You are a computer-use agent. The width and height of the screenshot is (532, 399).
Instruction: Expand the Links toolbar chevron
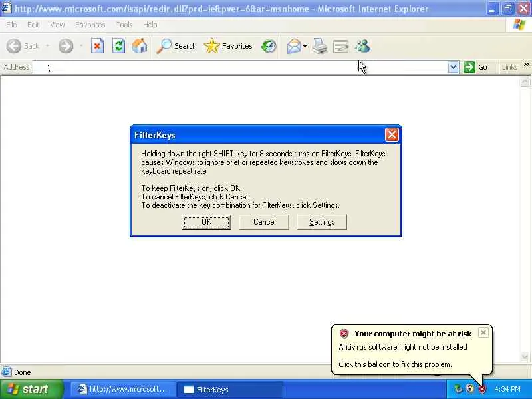pyautogui.click(x=526, y=64)
